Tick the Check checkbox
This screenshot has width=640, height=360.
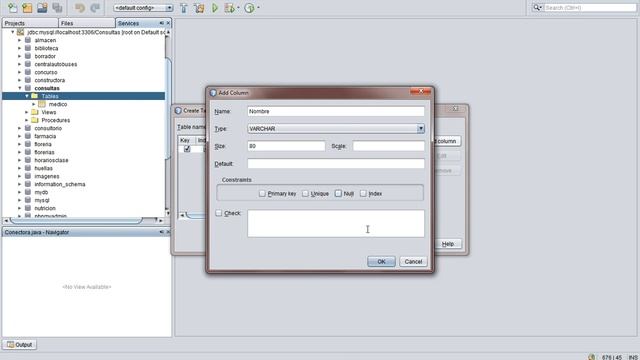[x=219, y=213]
